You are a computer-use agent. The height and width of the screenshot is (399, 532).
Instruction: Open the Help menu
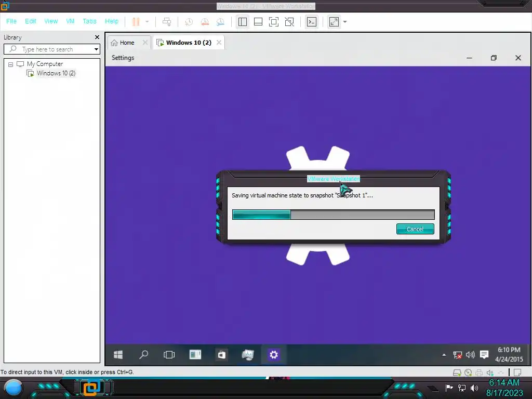point(112,21)
